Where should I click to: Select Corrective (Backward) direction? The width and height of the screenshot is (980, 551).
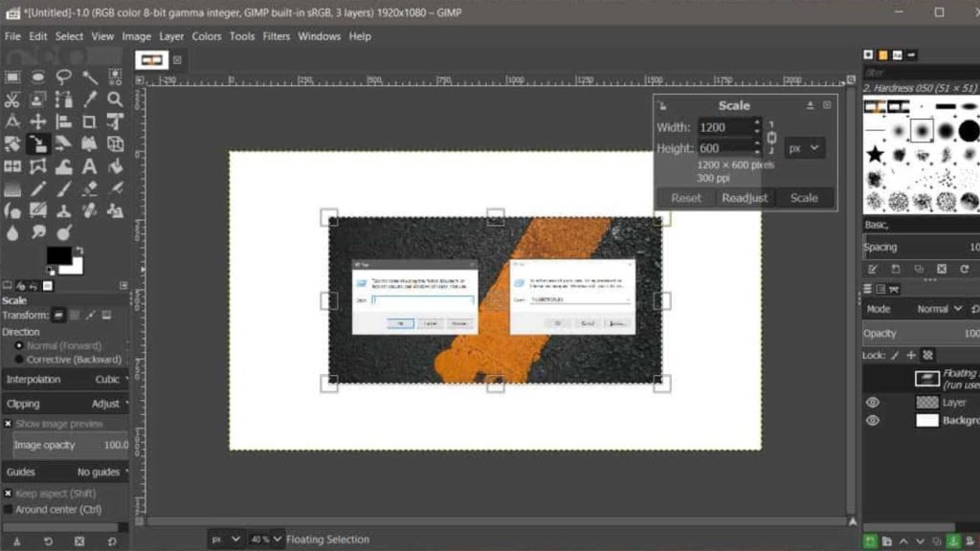19,360
